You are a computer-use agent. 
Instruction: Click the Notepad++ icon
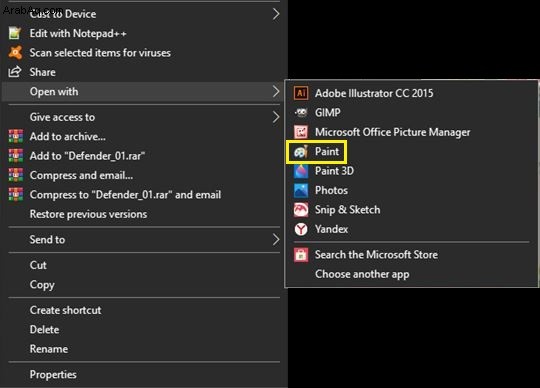pyautogui.click(x=15, y=33)
